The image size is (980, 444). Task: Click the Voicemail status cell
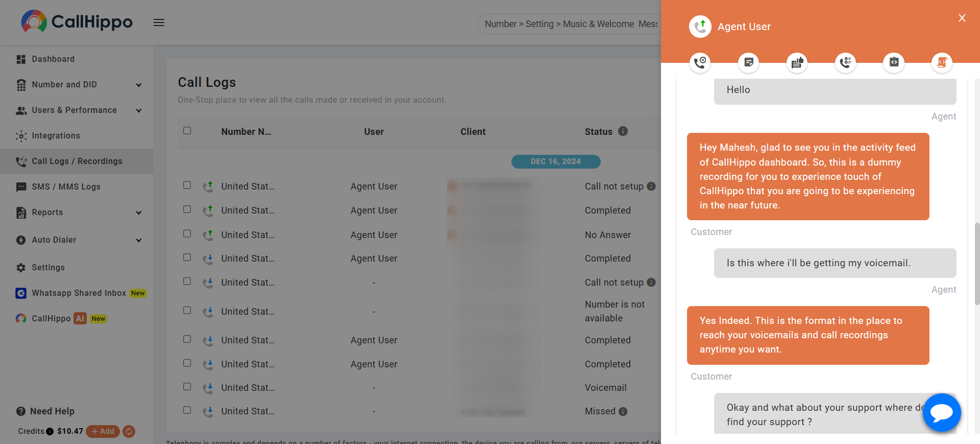pyautogui.click(x=605, y=388)
